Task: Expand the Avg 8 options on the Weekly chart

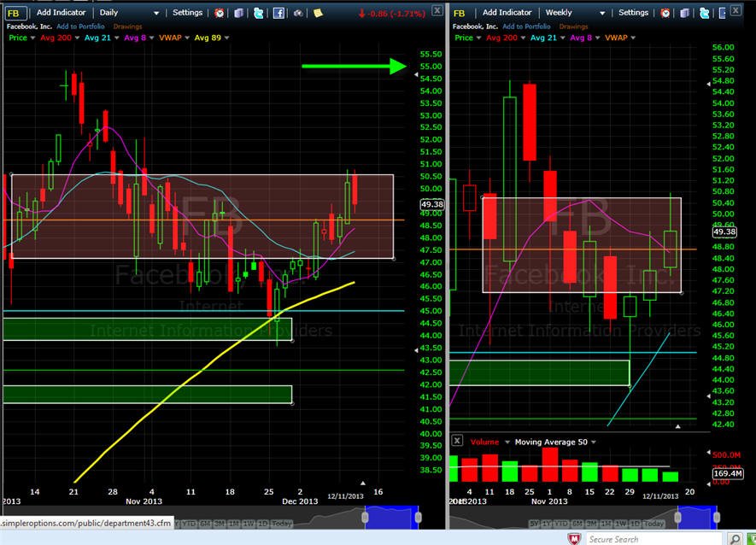Action: pos(597,38)
